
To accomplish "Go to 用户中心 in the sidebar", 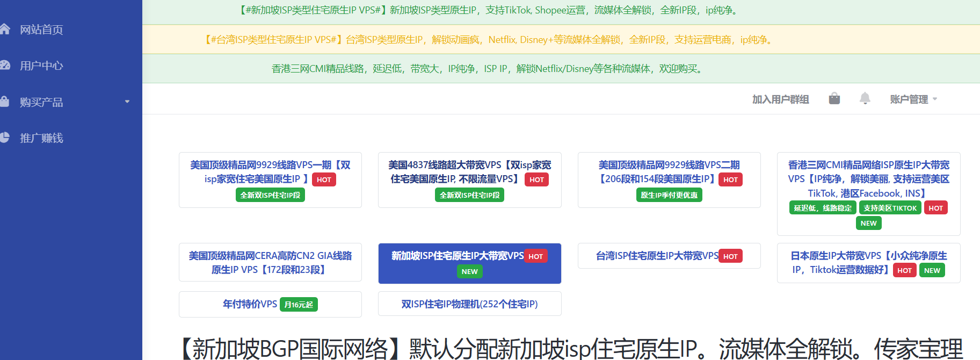I will point(41,66).
